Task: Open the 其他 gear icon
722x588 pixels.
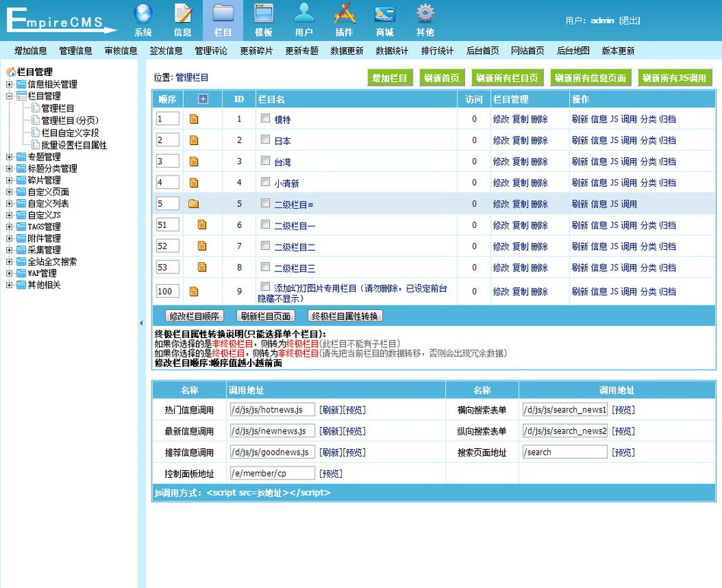Action: coord(425,14)
